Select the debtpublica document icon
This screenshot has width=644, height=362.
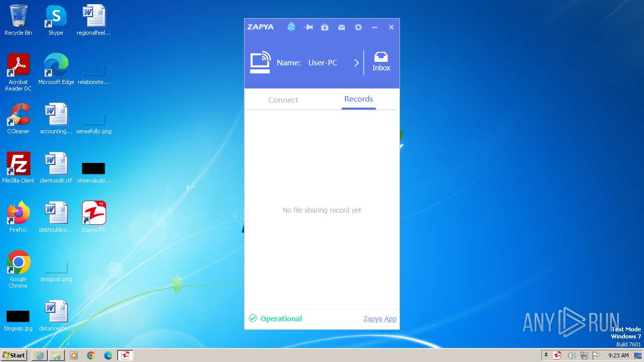pyautogui.click(x=56, y=217)
